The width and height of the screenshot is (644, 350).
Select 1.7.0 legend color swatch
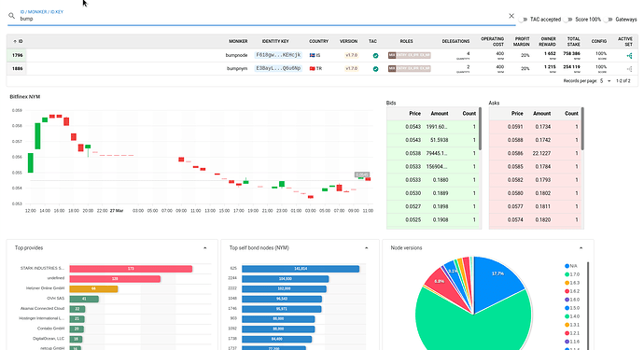pos(567,274)
